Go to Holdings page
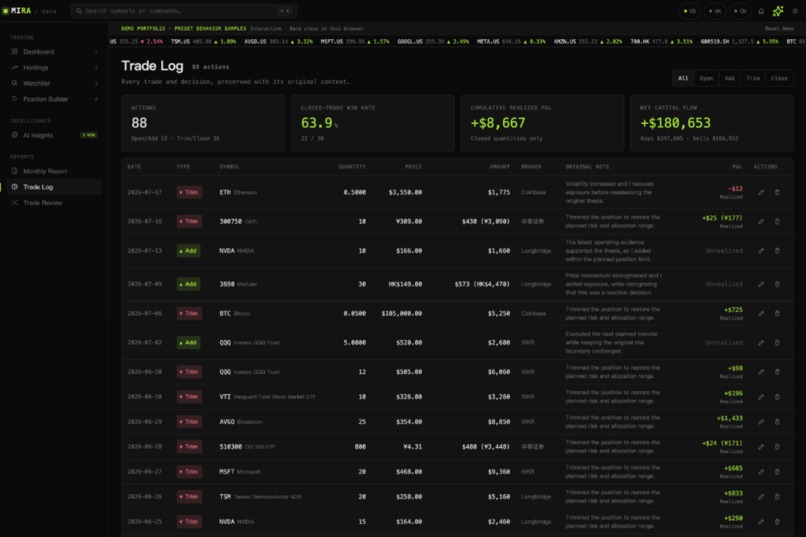The height and width of the screenshot is (537, 806). (x=53, y=67)
